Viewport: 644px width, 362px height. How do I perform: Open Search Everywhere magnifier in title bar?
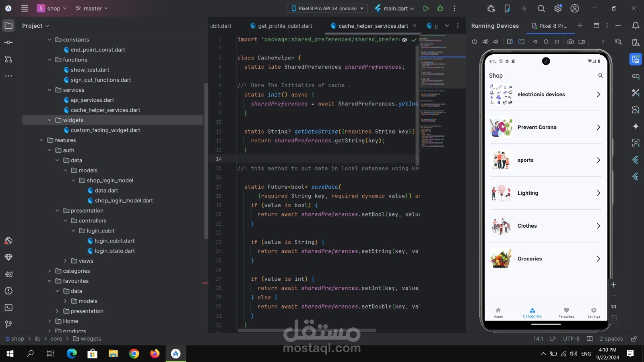tap(541, 8)
